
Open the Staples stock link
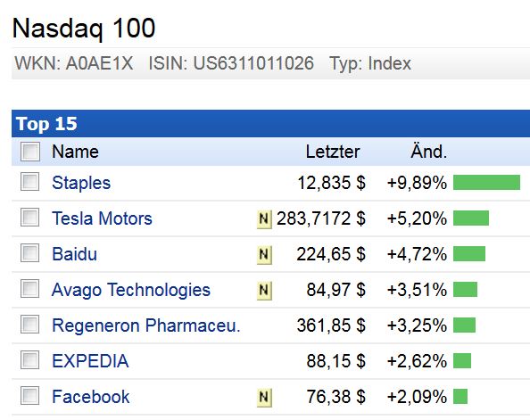coord(81,184)
